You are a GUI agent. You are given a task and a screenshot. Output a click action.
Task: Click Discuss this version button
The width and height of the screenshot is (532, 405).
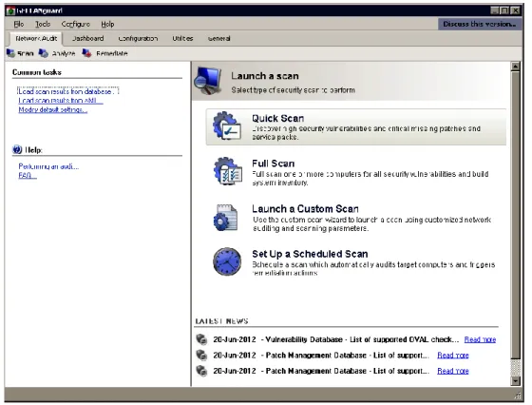[480, 24]
